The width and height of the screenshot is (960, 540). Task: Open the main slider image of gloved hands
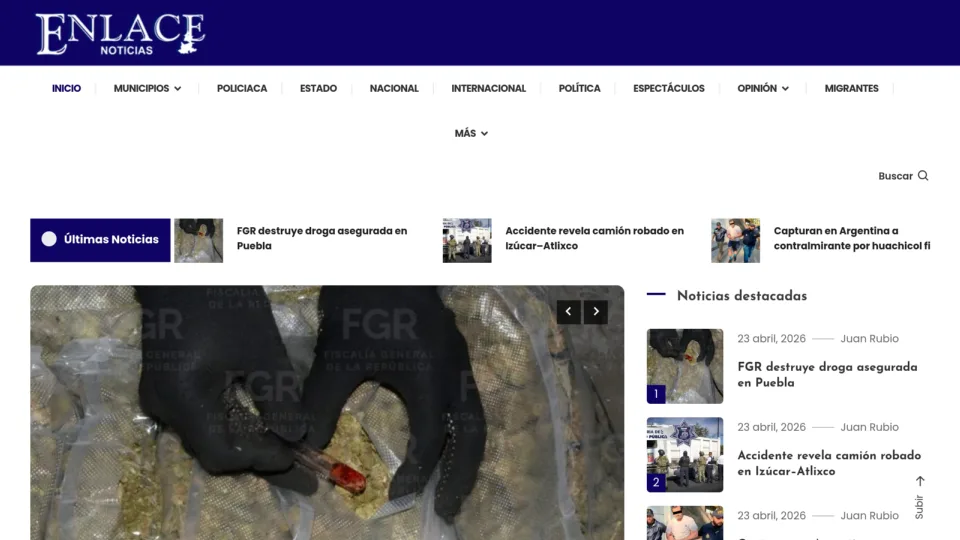point(327,413)
